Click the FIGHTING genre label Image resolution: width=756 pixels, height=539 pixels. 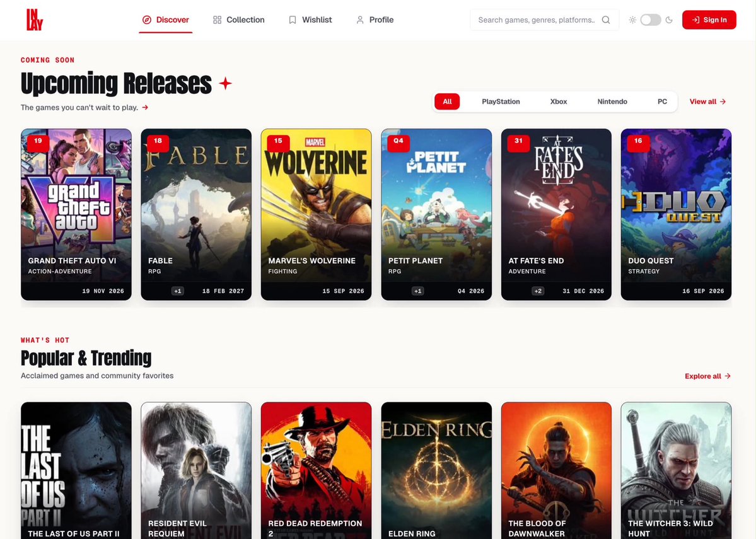[282, 272]
